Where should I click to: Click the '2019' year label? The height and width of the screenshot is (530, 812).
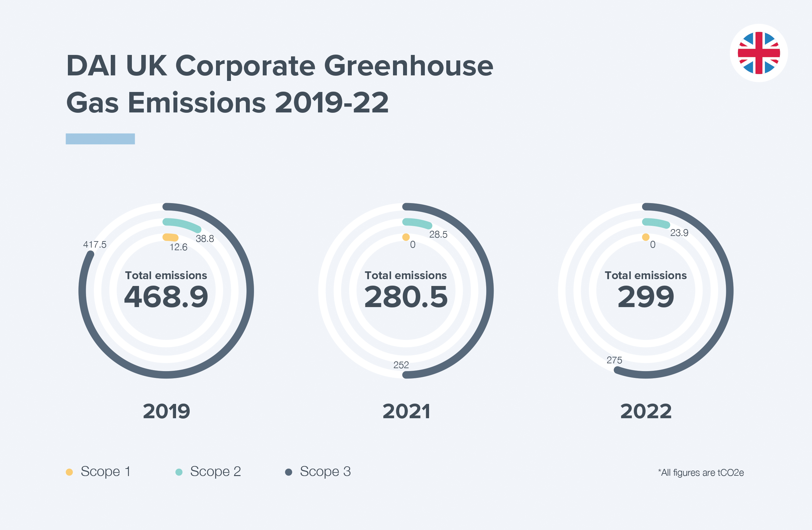167,411
